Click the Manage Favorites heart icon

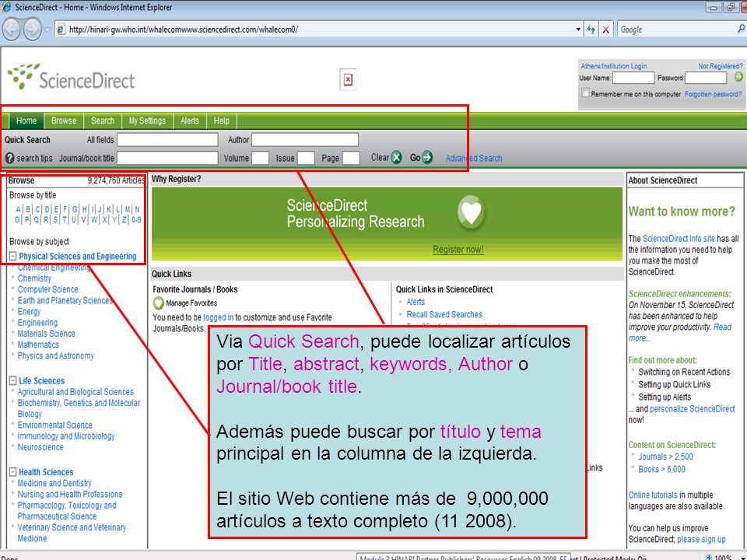[x=158, y=303]
